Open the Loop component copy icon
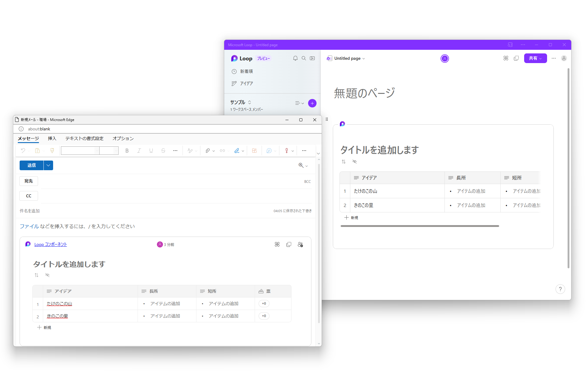 289,244
